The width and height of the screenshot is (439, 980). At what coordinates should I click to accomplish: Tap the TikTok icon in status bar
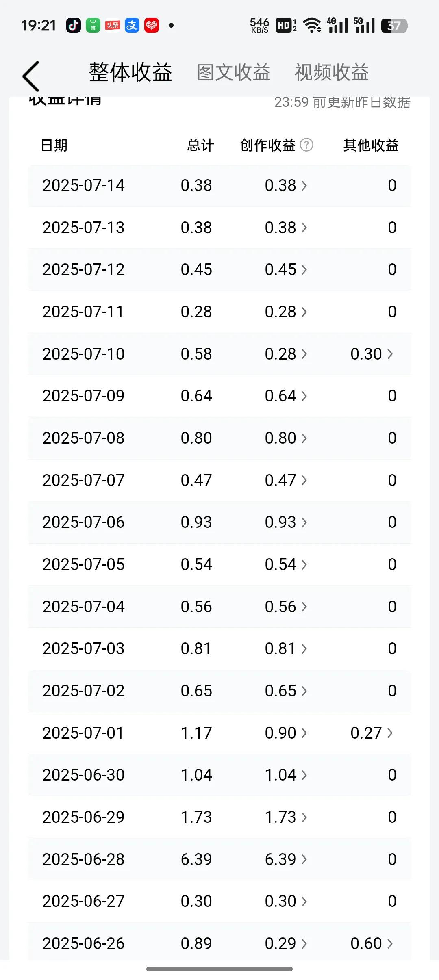click(74, 25)
